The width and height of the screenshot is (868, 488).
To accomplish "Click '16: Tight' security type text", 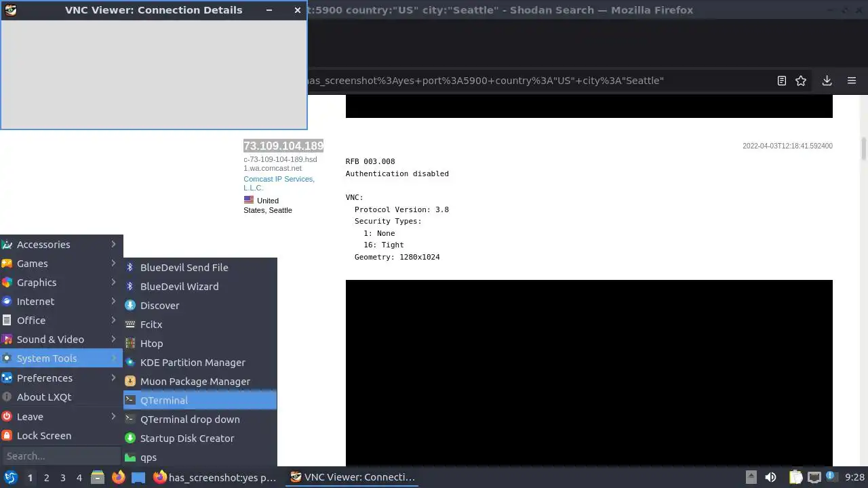I will pos(384,245).
